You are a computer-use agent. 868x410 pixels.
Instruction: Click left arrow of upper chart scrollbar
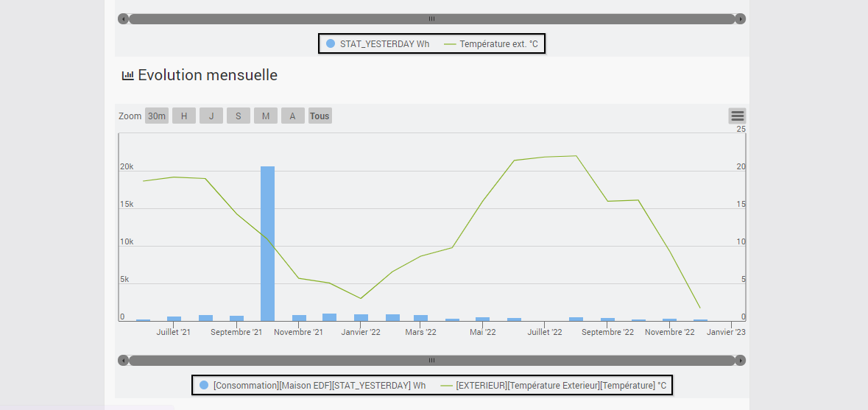(x=124, y=19)
